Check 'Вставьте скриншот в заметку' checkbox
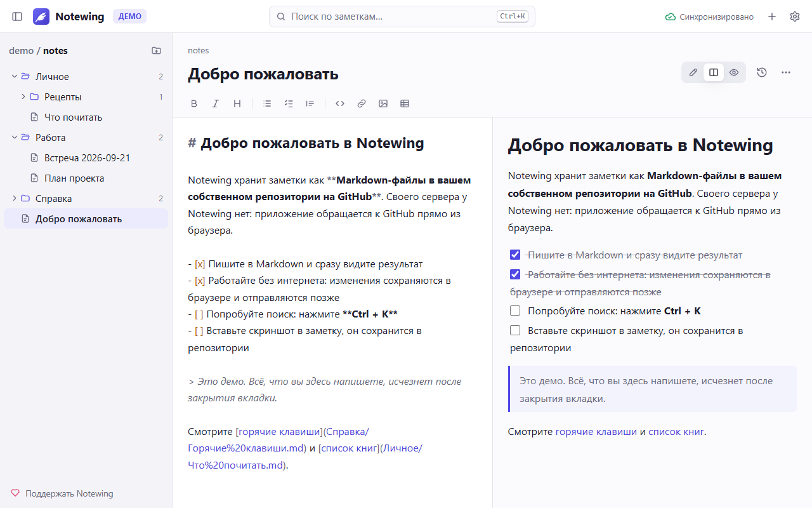 pyautogui.click(x=515, y=330)
